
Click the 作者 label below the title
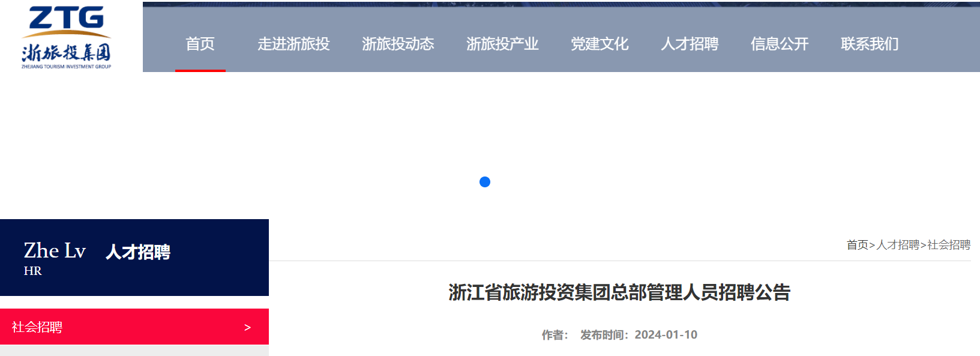555,335
